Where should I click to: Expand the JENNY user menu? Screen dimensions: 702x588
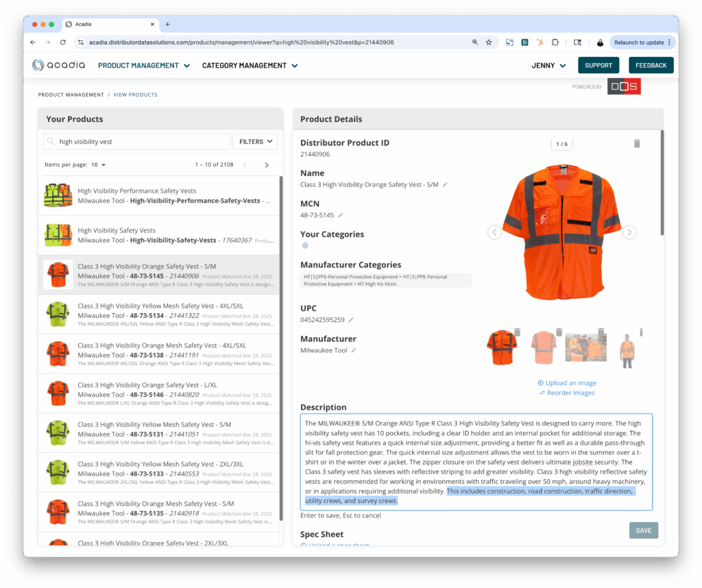tap(548, 66)
